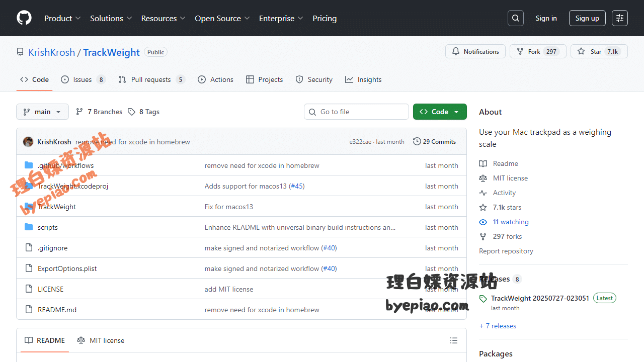The image size is (644, 362).
Task: Open pull request #45 link
Action: (297, 186)
